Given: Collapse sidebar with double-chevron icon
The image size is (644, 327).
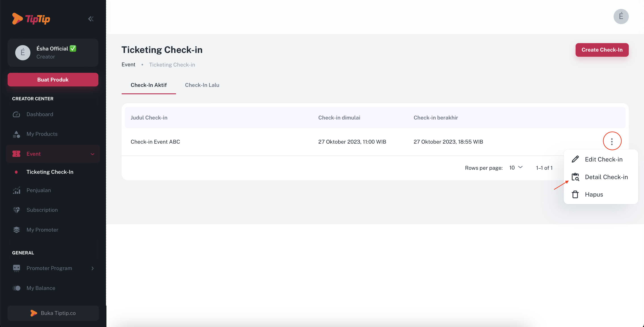Looking at the screenshot, I should point(91,19).
